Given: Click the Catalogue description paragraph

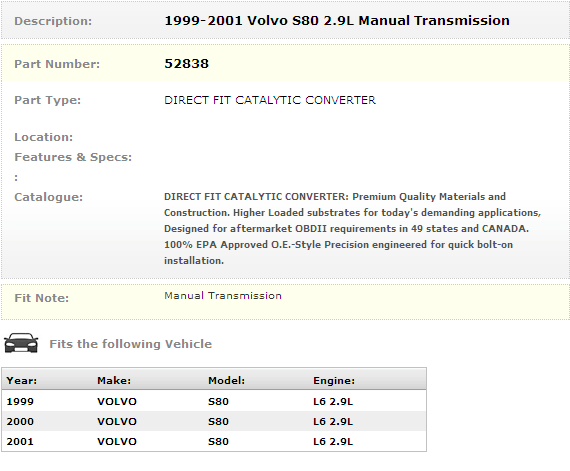Looking at the screenshot, I should pos(352,229).
